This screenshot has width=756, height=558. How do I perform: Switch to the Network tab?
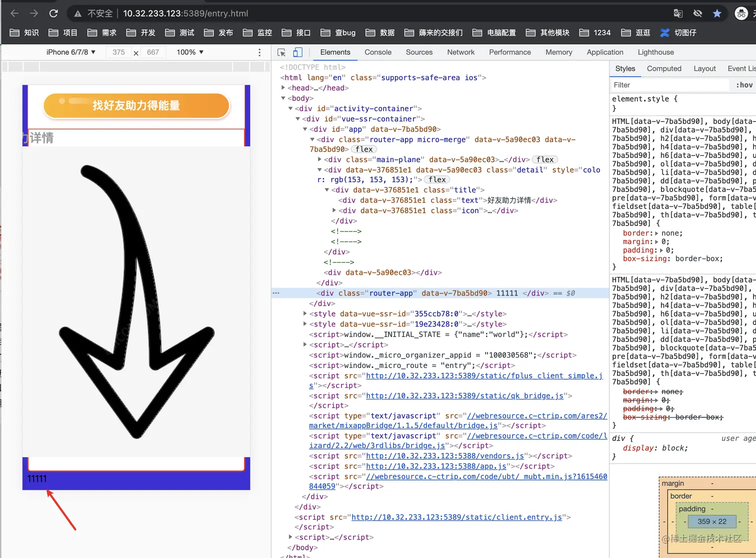pos(461,52)
